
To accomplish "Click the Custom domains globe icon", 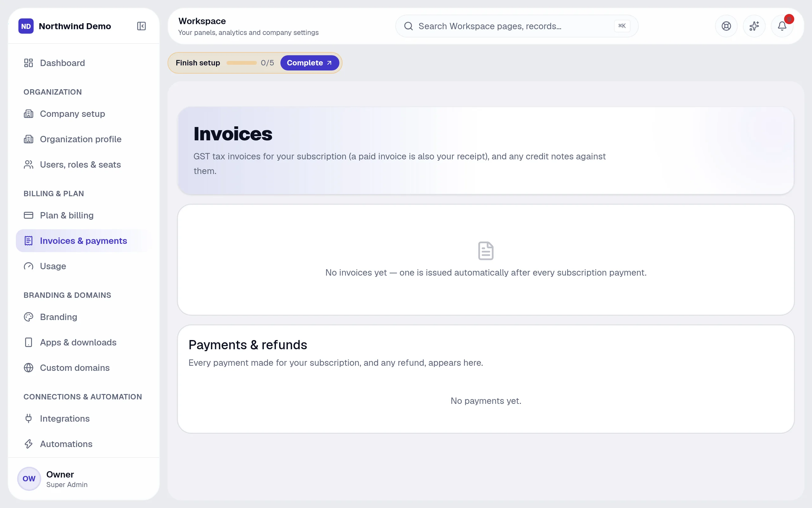I will coord(29,368).
